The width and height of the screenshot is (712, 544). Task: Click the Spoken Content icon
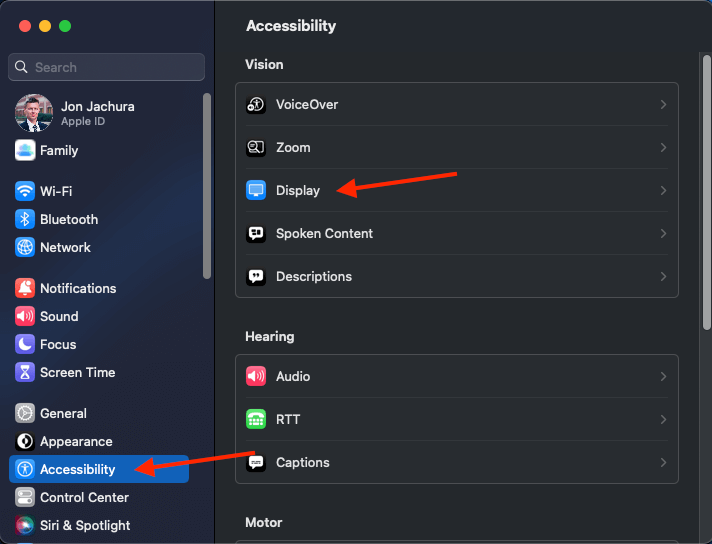tap(256, 234)
